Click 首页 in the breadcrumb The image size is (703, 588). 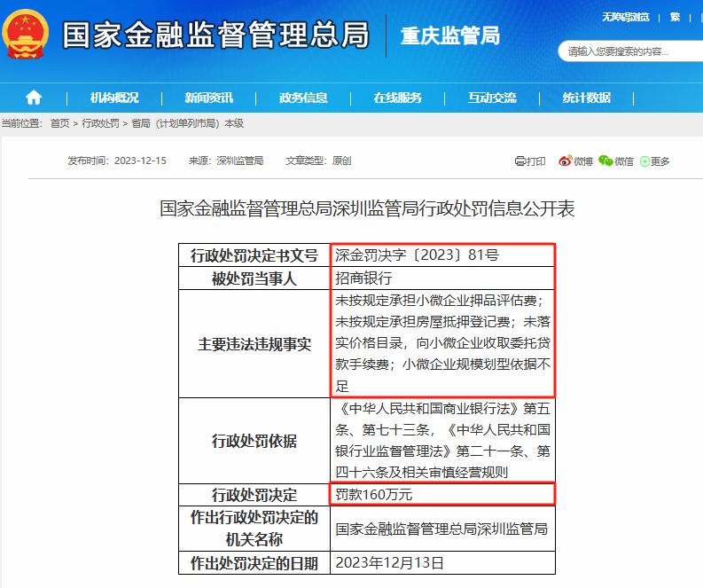coord(60,123)
